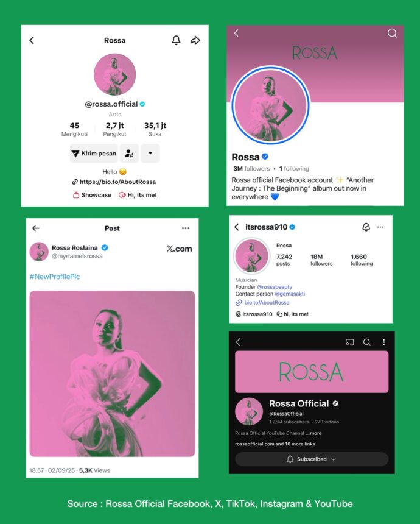Open the TikTok Showcase tab

pyautogui.click(x=92, y=195)
